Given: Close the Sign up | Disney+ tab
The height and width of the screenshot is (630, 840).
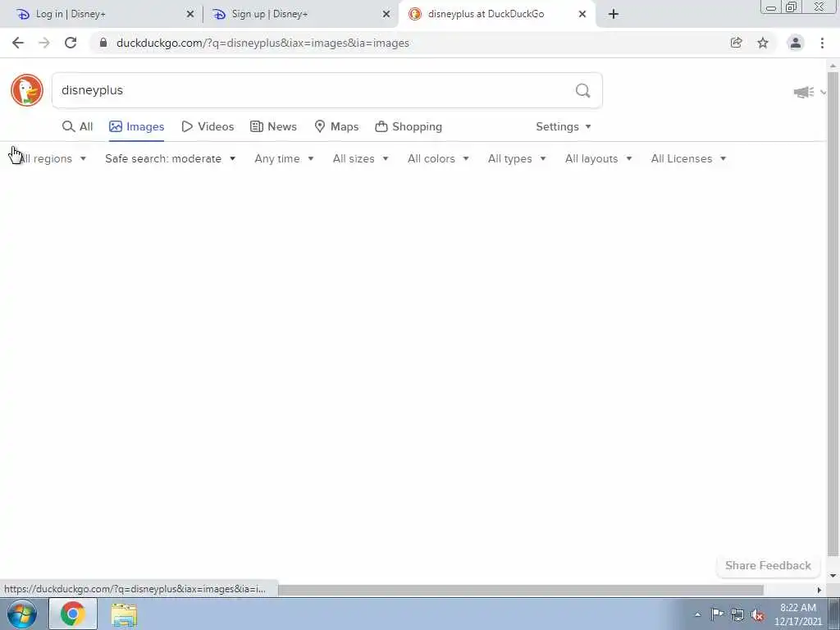Looking at the screenshot, I should click(386, 14).
